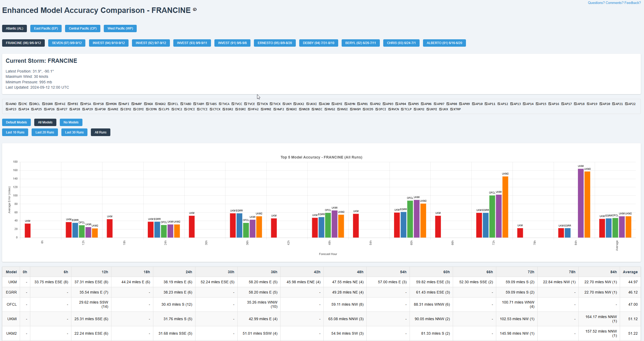Open INVEST (94) 9/10-9/12
The image size is (644, 341).
click(x=109, y=43)
